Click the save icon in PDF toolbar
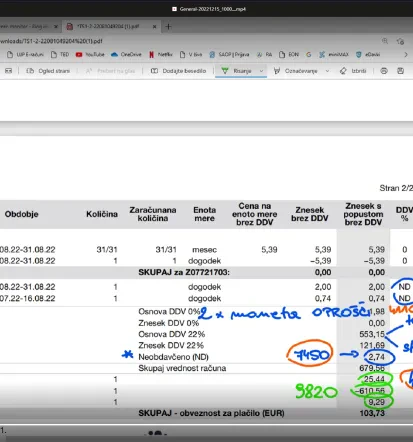413x442 pixels. [400, 71]
